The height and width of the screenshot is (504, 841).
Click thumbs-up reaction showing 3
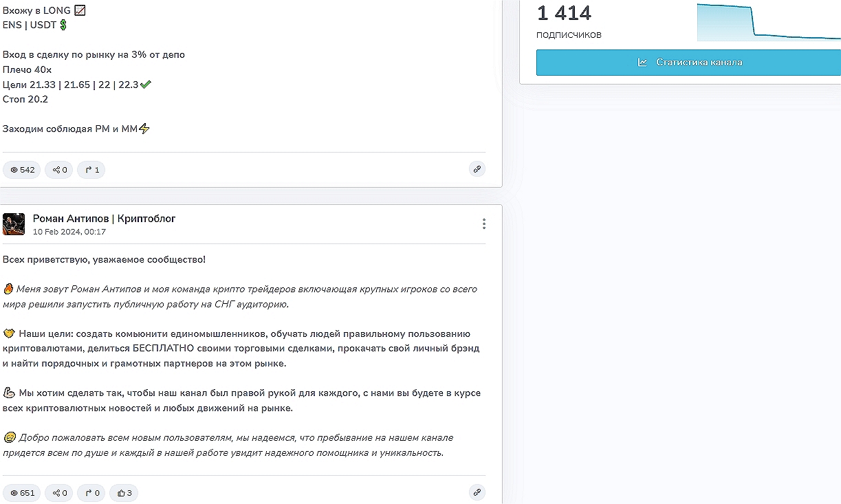124,492
